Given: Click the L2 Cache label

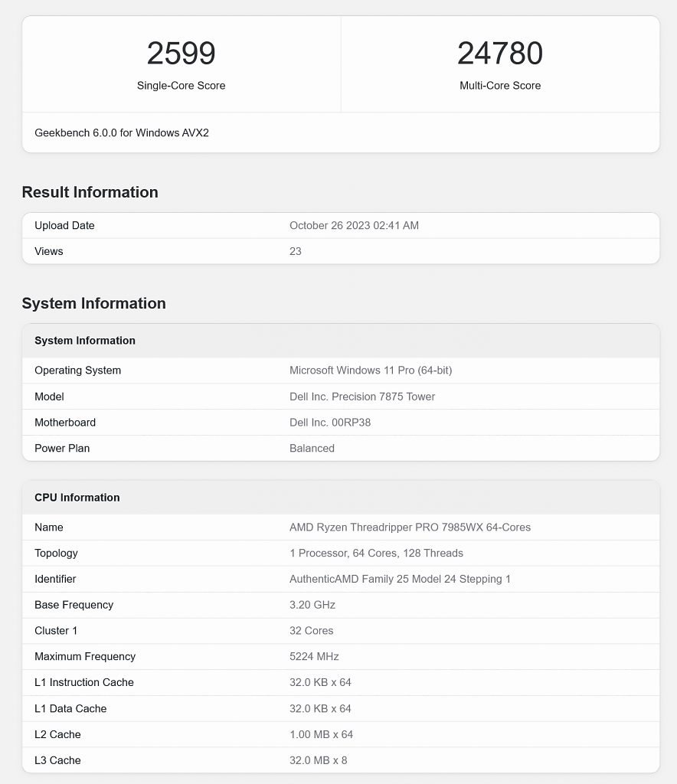Looking at the screenshot, I should coord(57,735).
